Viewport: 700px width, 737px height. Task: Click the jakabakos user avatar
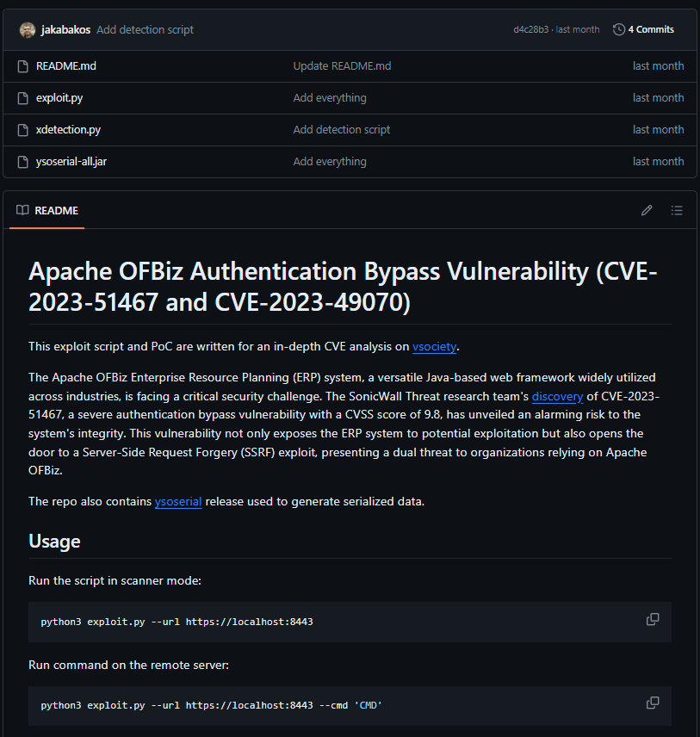28,29
